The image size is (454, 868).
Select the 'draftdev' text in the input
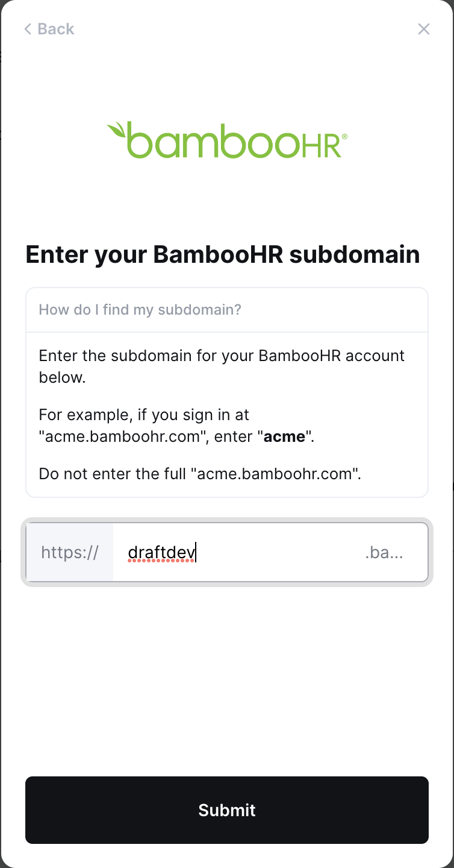click(x=161, y=552)
